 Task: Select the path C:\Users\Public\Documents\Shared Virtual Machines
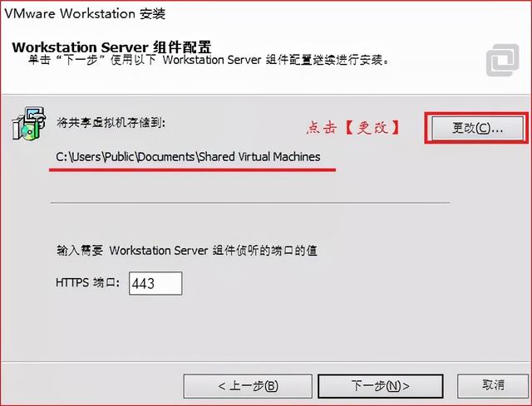tap(189, 157)
